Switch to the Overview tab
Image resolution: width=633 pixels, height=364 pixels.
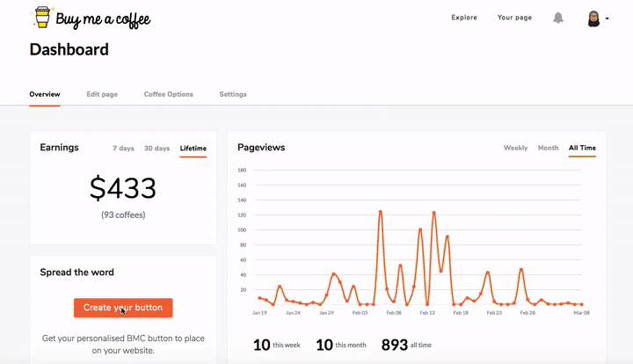[x=44, y=94]
